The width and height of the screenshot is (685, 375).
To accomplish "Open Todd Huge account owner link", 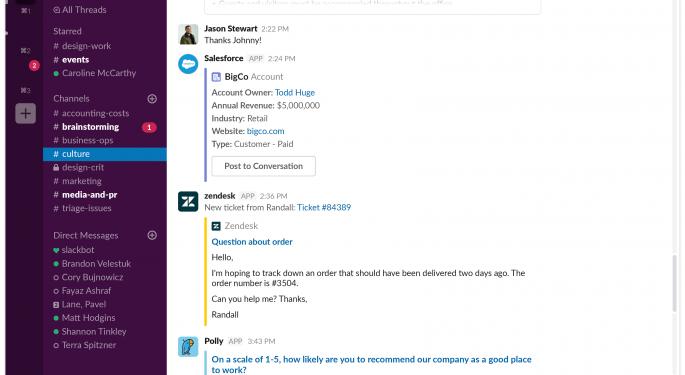I will click(295, 92).
